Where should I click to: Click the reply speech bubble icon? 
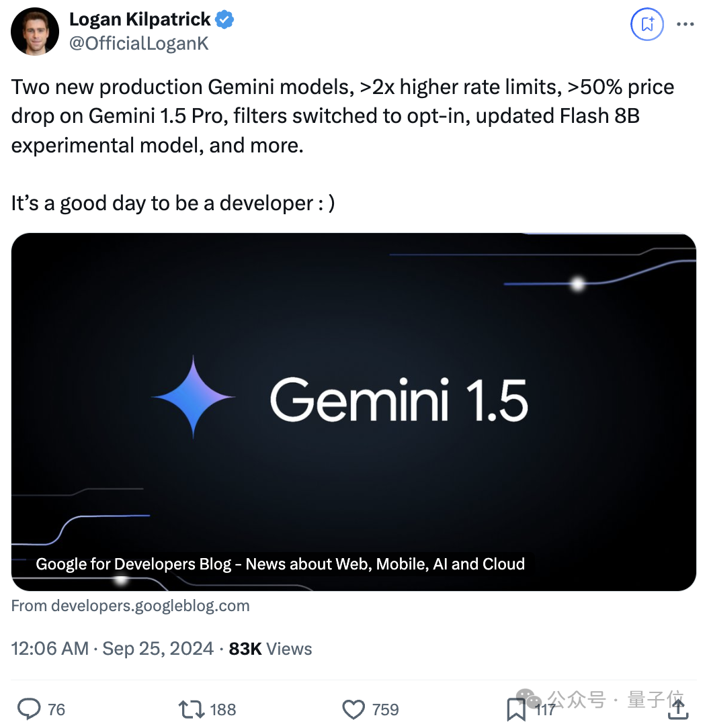pos(29,709)
